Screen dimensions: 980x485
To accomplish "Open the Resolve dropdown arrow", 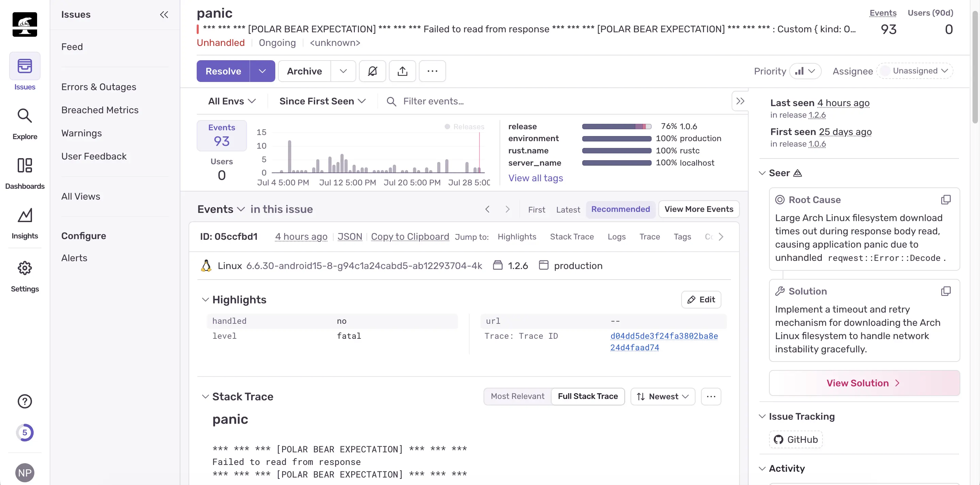I will pyautogui.click(x=262, y=71).
